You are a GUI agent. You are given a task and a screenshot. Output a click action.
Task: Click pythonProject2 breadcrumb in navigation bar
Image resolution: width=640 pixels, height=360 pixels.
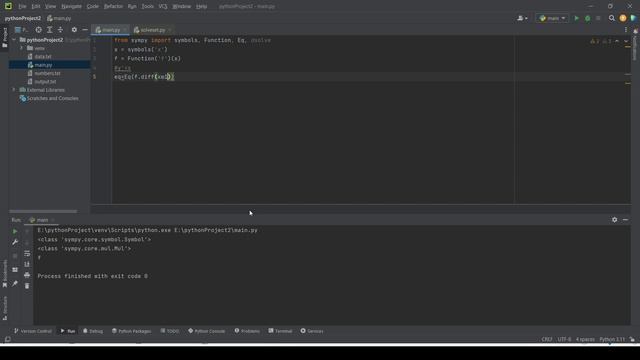pos(23,18)
